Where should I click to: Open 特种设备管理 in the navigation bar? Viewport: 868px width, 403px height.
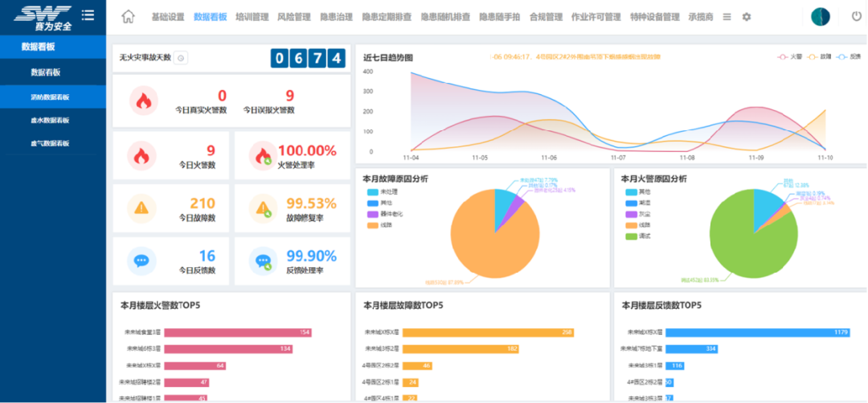654,17
